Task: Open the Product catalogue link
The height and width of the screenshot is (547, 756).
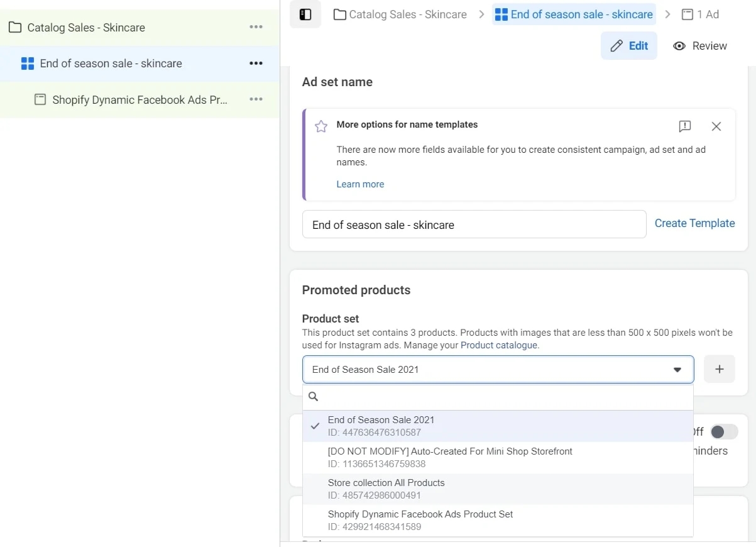Action: [x=499, y=345]
